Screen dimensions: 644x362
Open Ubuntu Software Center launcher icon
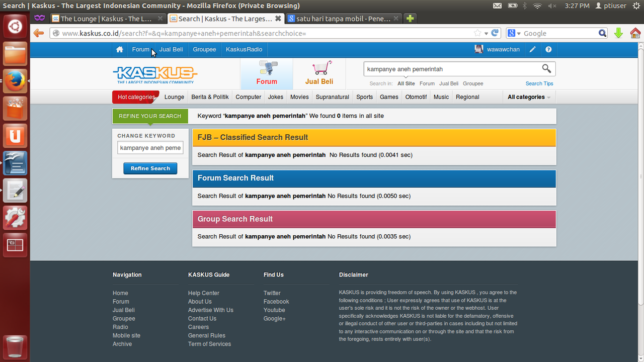coord(15,108)
